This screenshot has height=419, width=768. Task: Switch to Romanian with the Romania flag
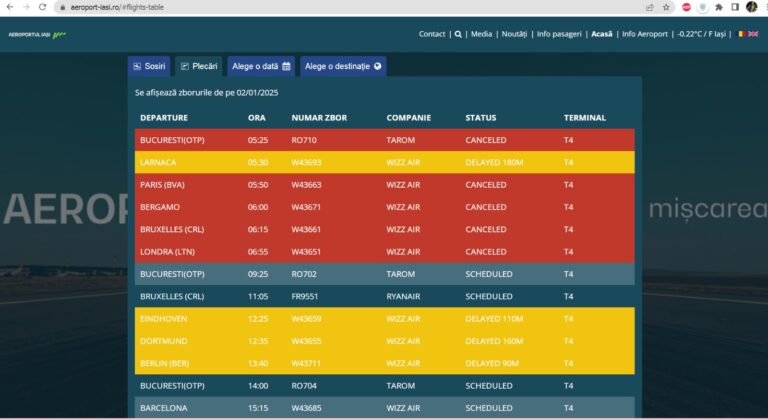point(742,34)
